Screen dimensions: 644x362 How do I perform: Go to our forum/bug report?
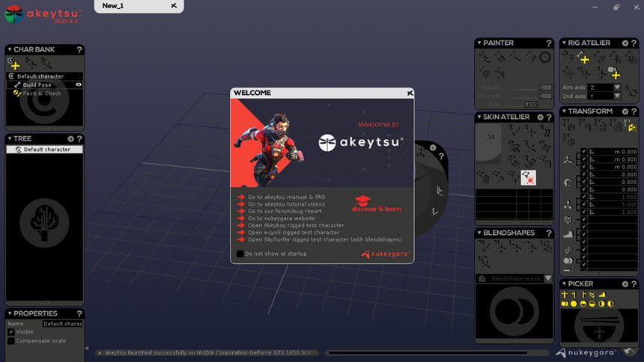(x=285, y=212)
